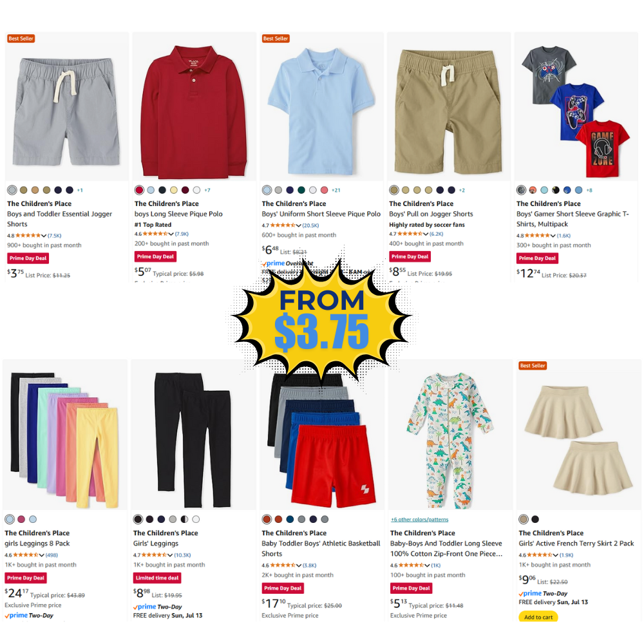Click the Best Seller badge above skirt pack
Image resolution: width=644 pixels, height=644 pixels.
(533, 366)
